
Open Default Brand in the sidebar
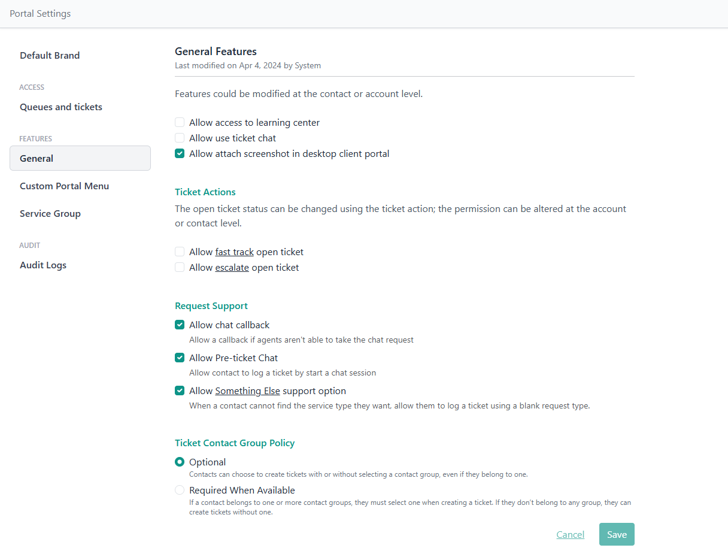[50, 55]
